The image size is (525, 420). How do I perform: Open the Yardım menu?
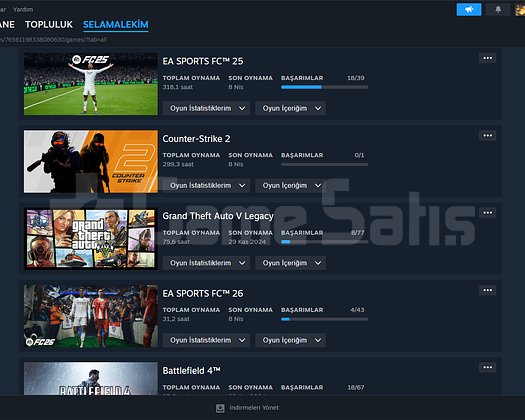click(x=23, y=9)
